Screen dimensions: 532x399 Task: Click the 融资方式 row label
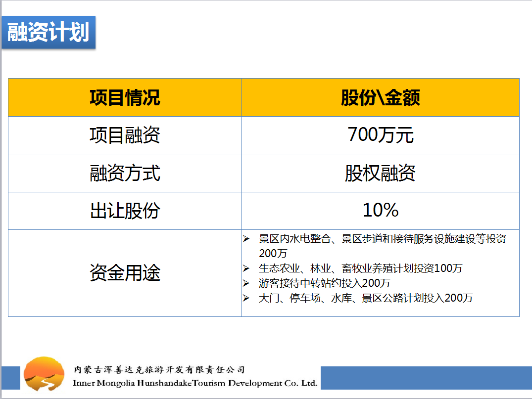[x=125, y=173]
